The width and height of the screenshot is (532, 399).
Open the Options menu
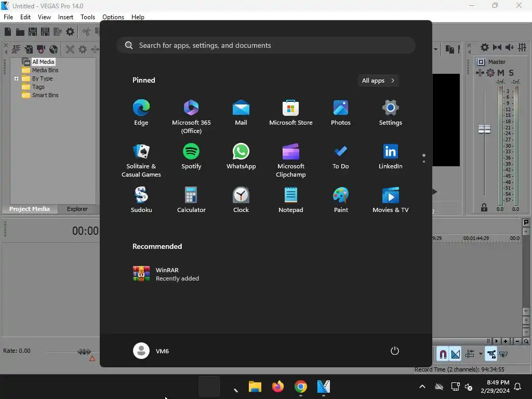point(113,17)
